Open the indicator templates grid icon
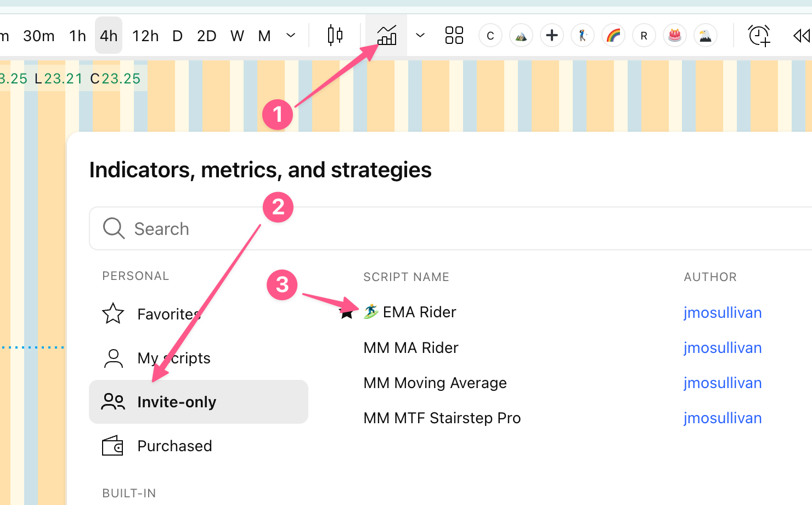This screenshot has width=812, height=505. [x=454, y=36]
